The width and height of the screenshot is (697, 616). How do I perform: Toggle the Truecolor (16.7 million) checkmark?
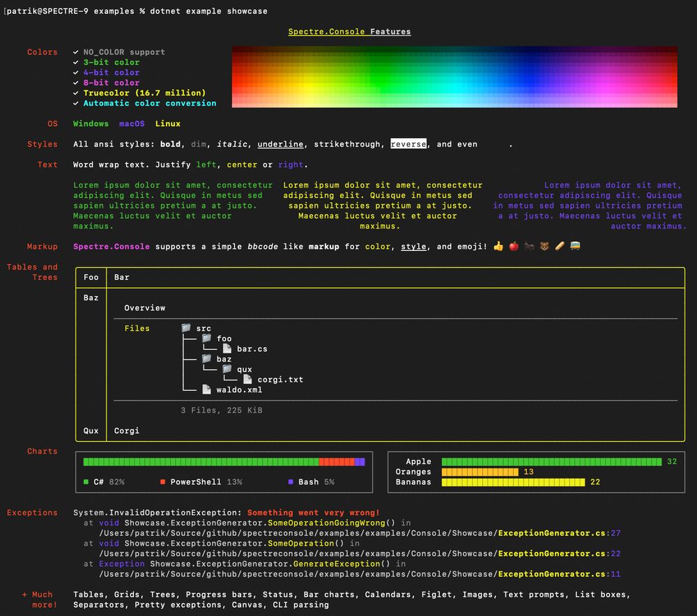pyautogui.click(x=75, y=93)
